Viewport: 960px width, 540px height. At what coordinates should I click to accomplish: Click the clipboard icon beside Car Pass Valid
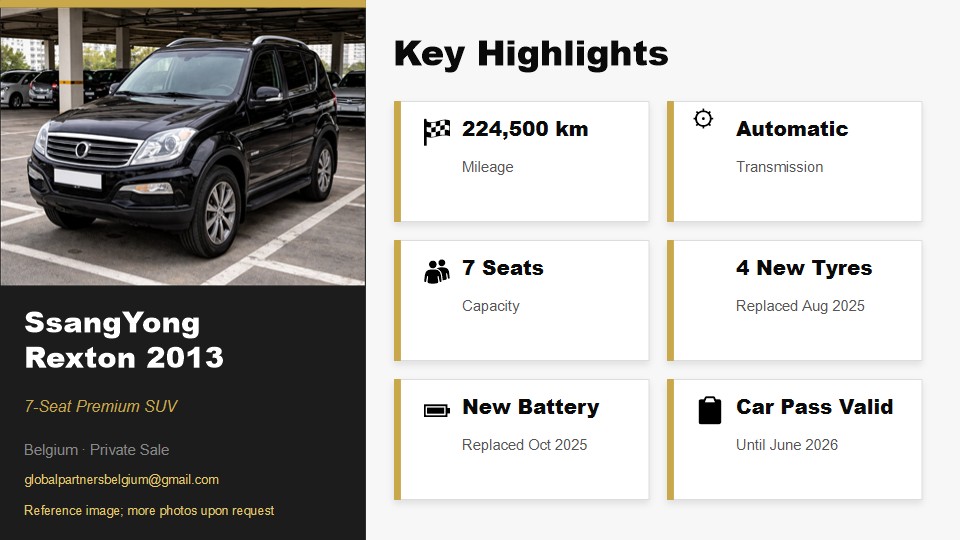point(709,410)
